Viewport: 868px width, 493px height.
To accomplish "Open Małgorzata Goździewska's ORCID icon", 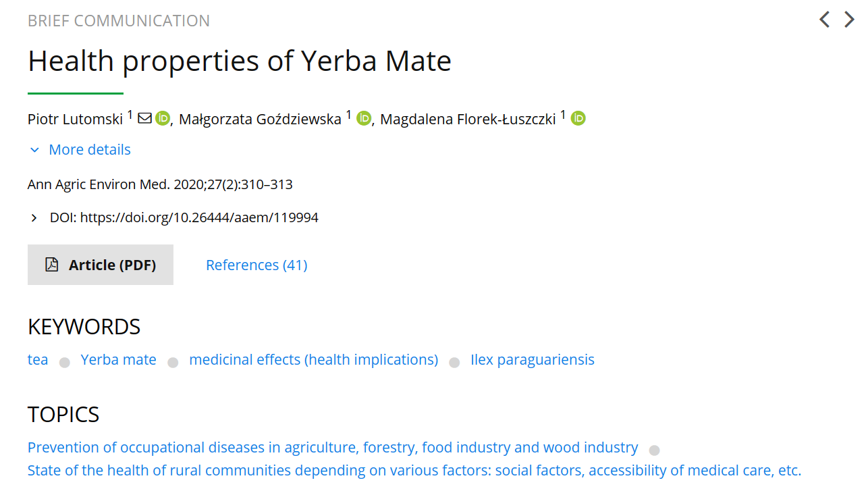I will point(364,118).
